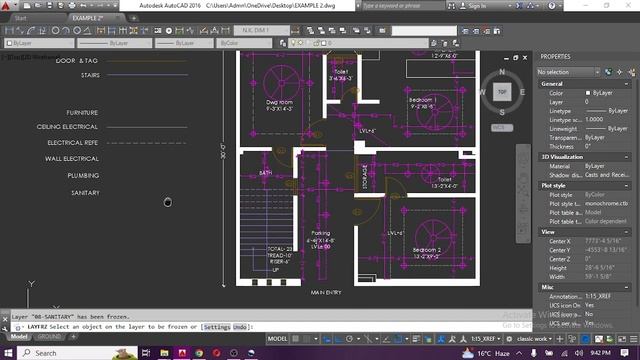Image resolution: width=640 pixels, height=360 pixels.
Task: Click the Settings option in command line
Action: pos(217,327)
